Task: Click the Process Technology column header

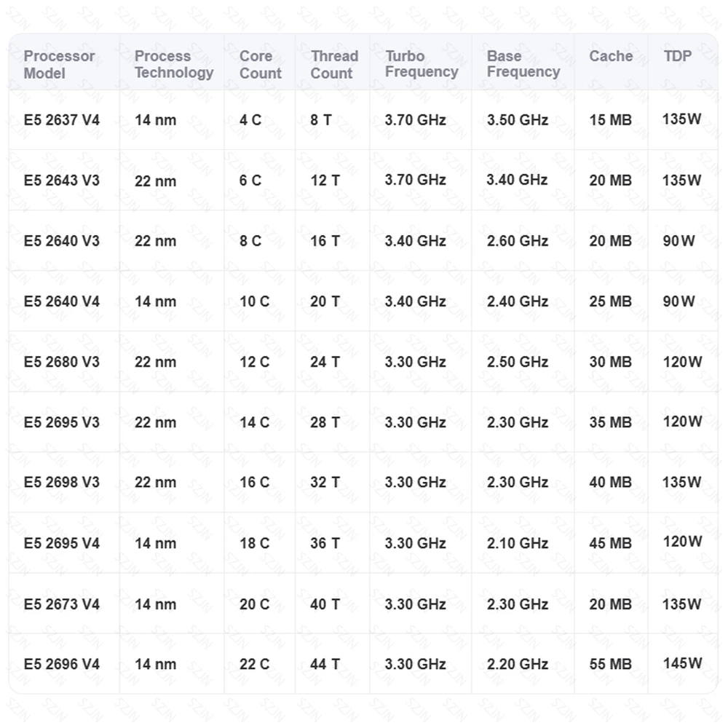Action: [174, 65]
